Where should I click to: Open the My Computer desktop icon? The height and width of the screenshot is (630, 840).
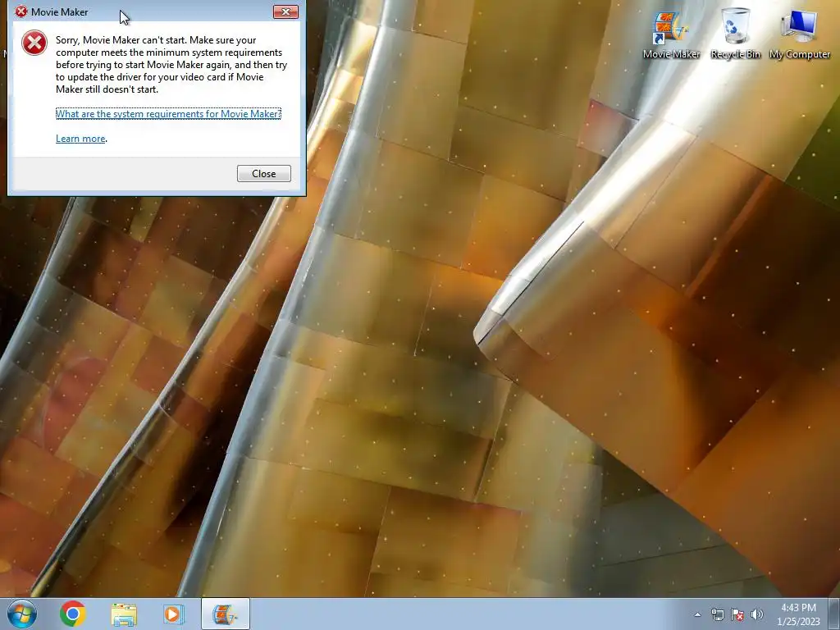coord(799,34)
